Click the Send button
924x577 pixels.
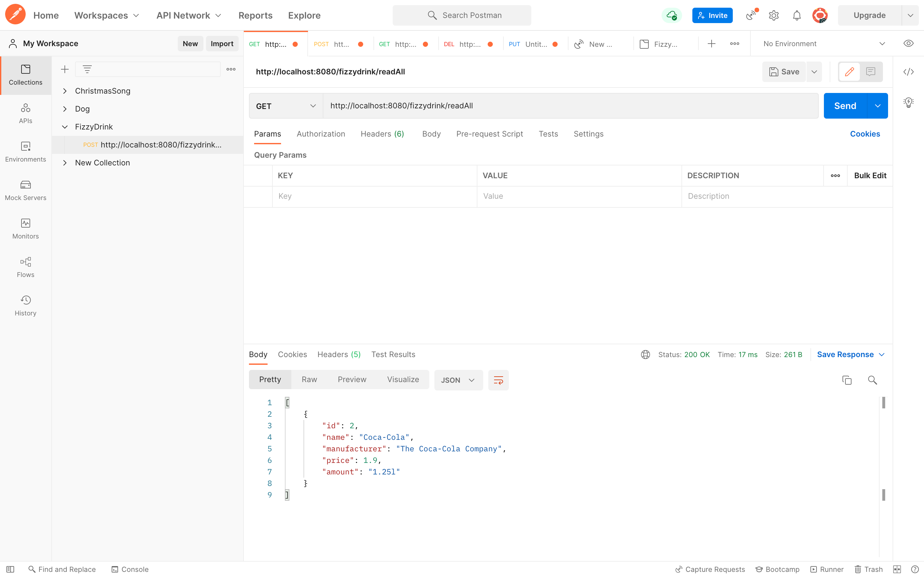(x=846, y=106)
